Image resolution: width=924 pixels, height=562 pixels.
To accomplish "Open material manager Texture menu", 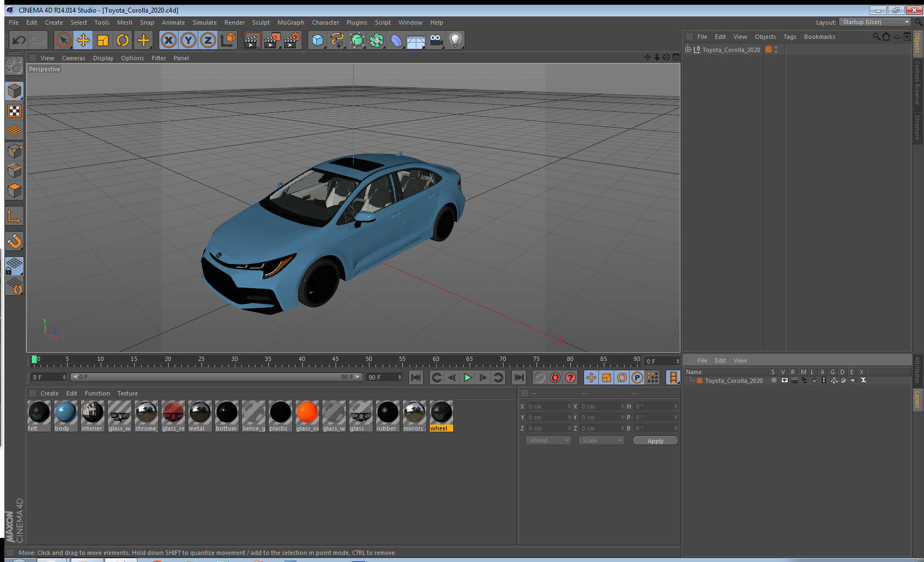I will [x=128, y=393].
